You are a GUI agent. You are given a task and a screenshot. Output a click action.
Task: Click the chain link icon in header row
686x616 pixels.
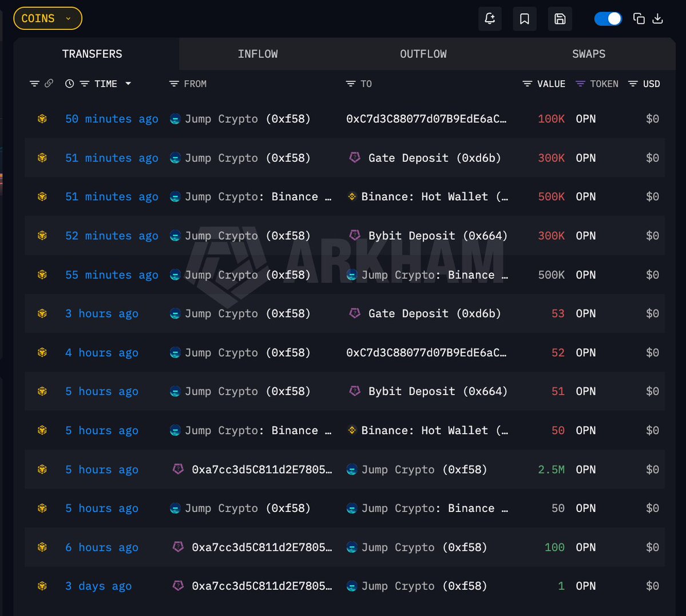coord(49,84)
